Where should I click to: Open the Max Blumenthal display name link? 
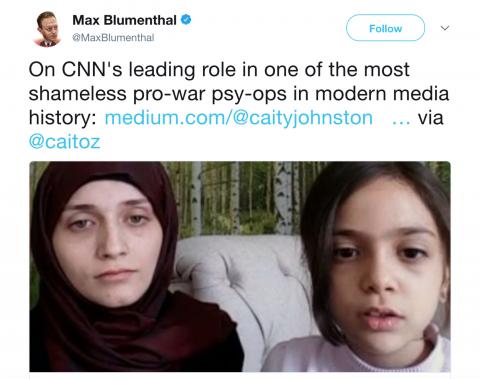pos(124,20)
